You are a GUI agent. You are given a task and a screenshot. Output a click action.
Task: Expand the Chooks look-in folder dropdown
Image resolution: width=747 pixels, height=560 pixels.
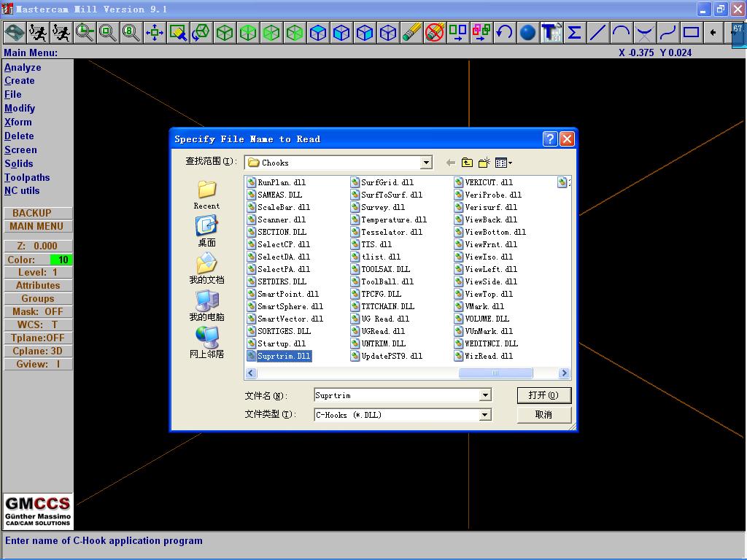click(426, 163)
